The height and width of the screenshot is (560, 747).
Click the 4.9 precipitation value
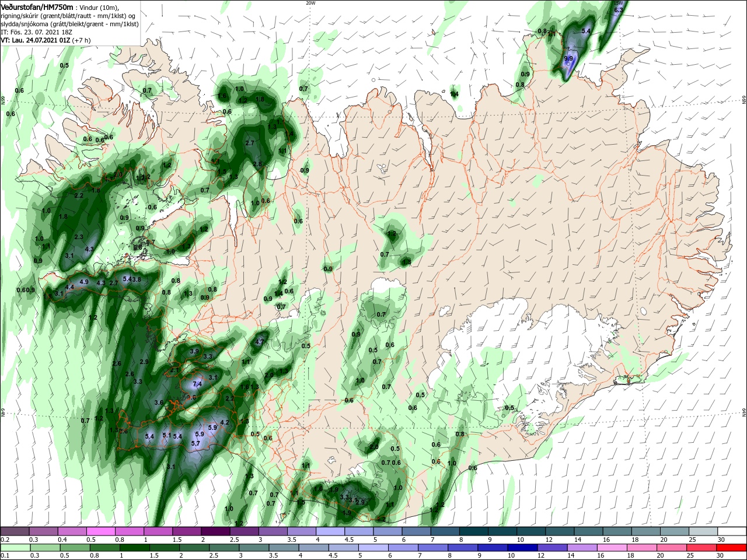(83, 282)
